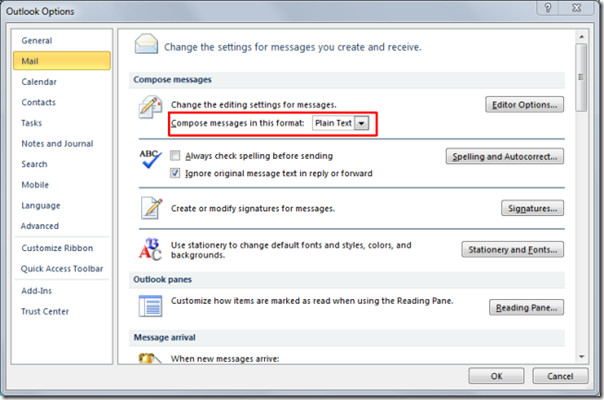Open Stationery and Fonts dialog
This screenshot has height=400, width=604.
pos(512,249)
